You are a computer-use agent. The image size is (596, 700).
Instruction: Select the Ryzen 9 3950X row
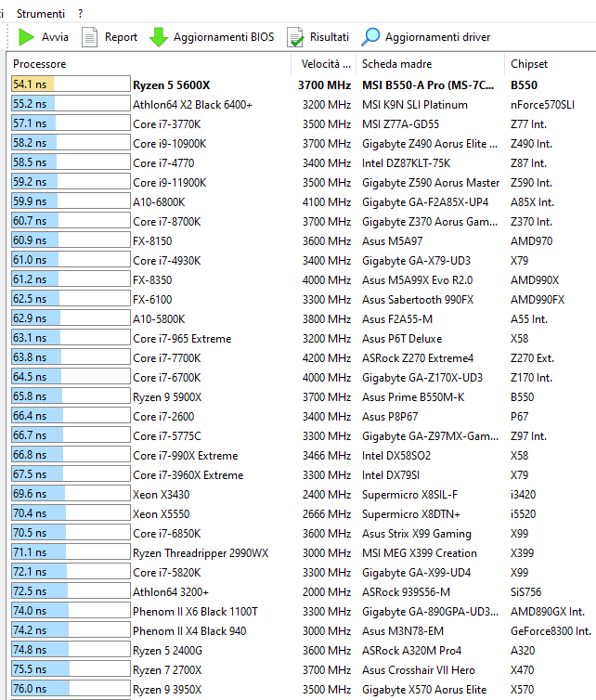point(303,689)
